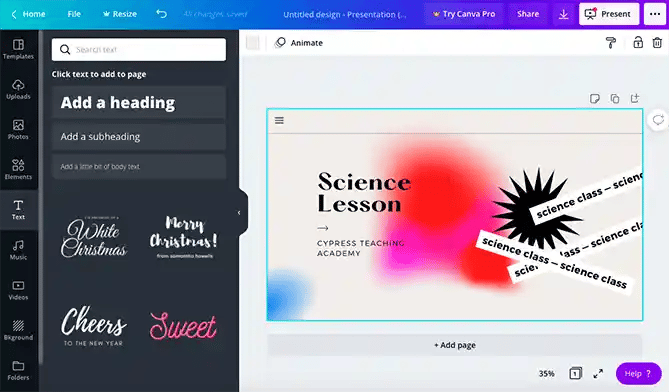This screenshot has width=669, height=392.
Task: Open page grid view icon
Action: [x=575, y=373]
